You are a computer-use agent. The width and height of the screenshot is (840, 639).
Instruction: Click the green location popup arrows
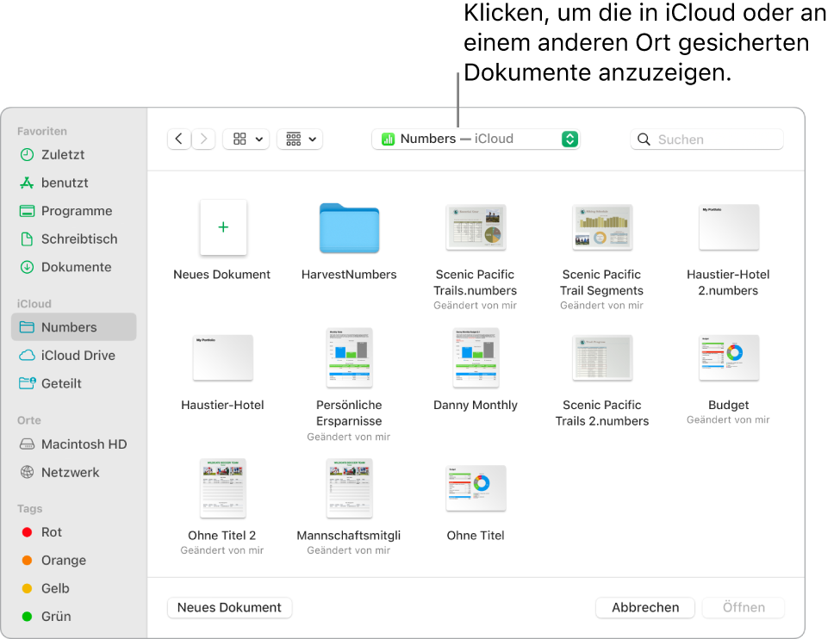[x=569, y=140]
